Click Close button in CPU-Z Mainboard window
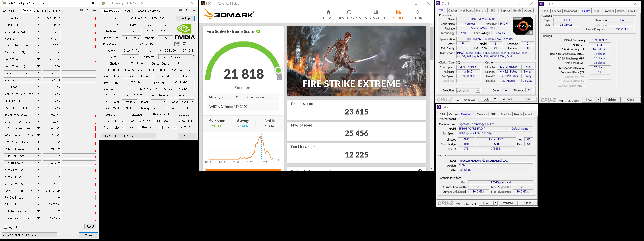The width and height of the screenshot is (644, 241). [527, 203]
